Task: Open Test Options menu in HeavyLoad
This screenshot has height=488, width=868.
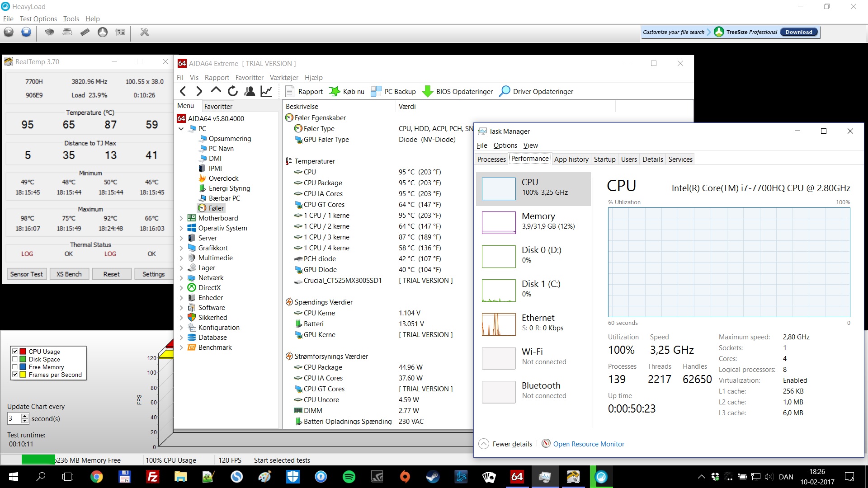Action: coord(38,19)
